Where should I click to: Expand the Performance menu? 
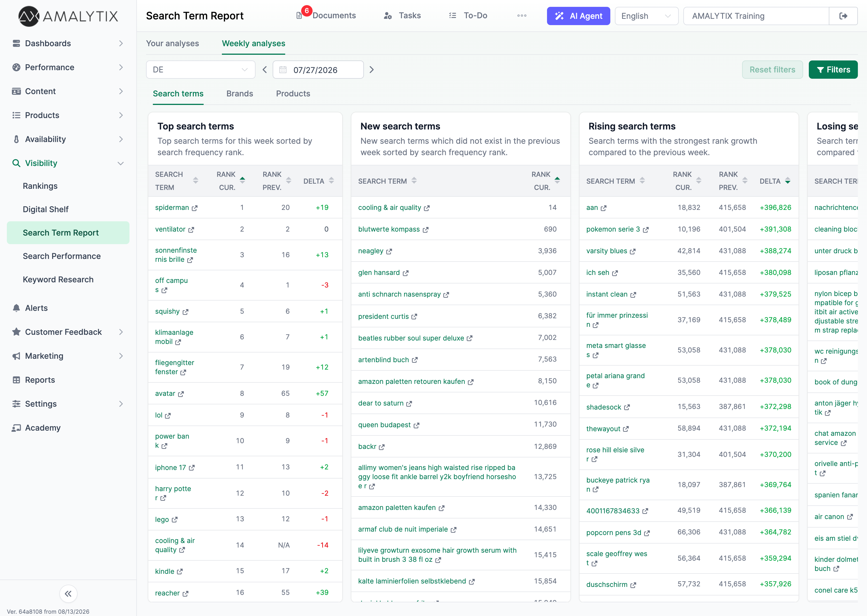click(68, 67)
